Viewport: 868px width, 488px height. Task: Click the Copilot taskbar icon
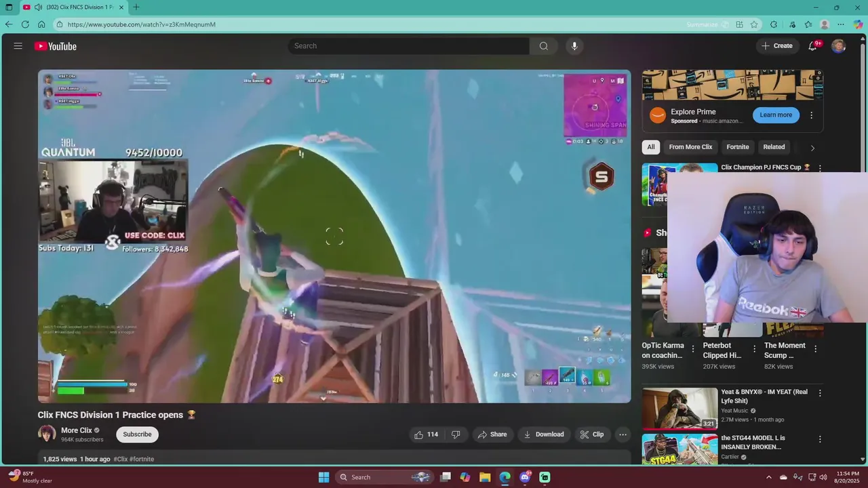pyautogui.click(x=465, y=477)
